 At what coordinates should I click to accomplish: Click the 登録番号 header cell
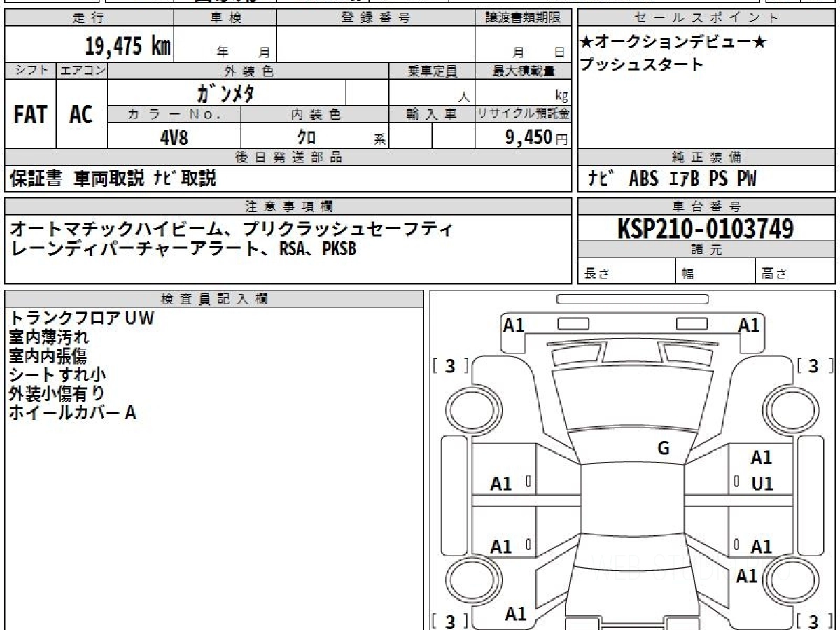tap(375, 18)
